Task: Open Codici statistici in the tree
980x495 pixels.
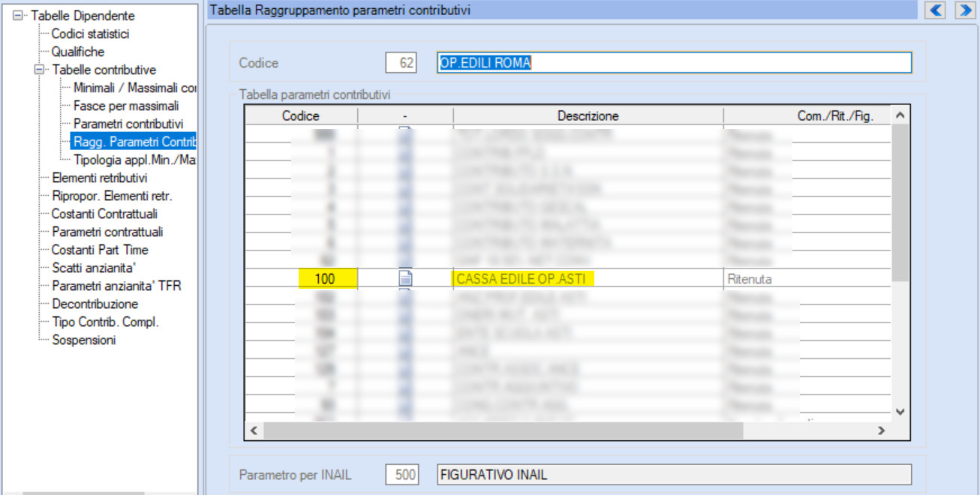Action: (x=90, y=34)
